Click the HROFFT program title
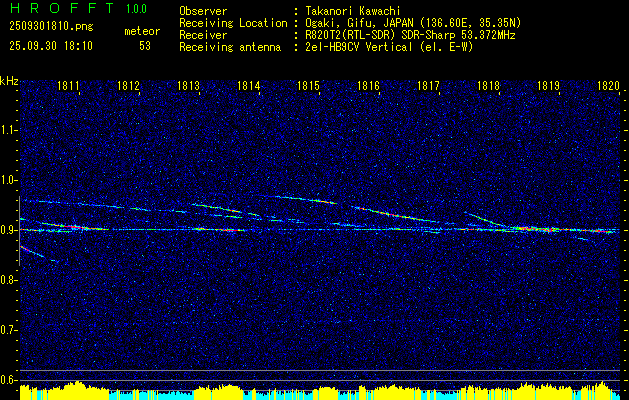The image size is (629, 400). [x=62, y=8]
